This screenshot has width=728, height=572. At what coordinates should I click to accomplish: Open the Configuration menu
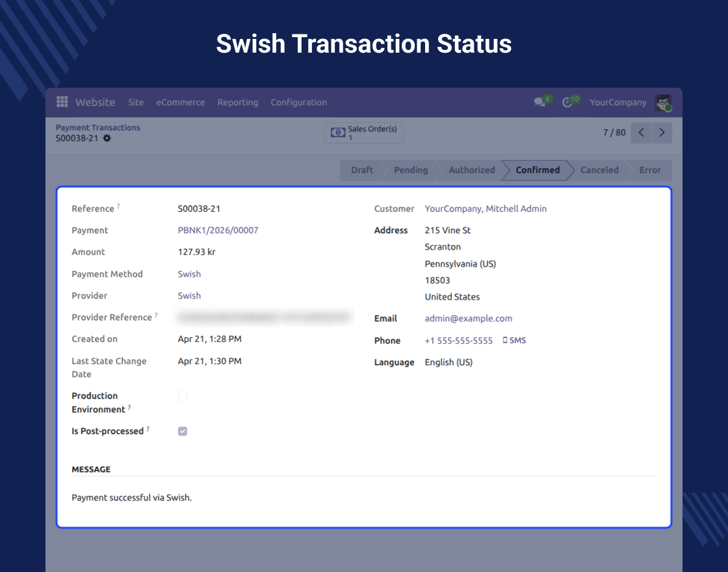[x=299, y=103]
